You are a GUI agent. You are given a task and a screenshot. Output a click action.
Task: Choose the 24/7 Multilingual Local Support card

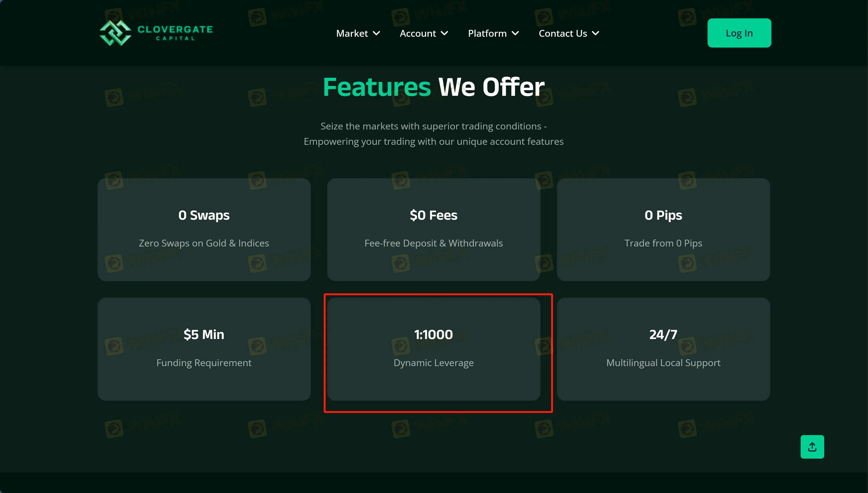click(x=663, y=349)
